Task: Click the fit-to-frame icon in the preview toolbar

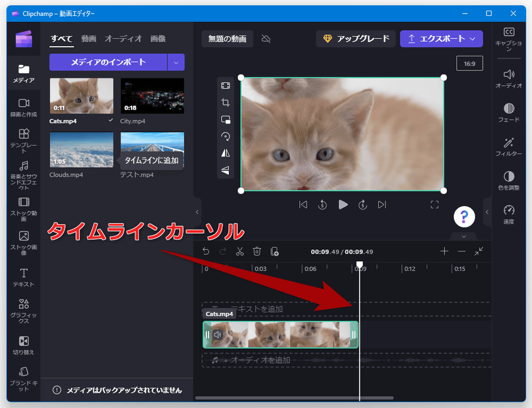Action: (x=225, y=86)
